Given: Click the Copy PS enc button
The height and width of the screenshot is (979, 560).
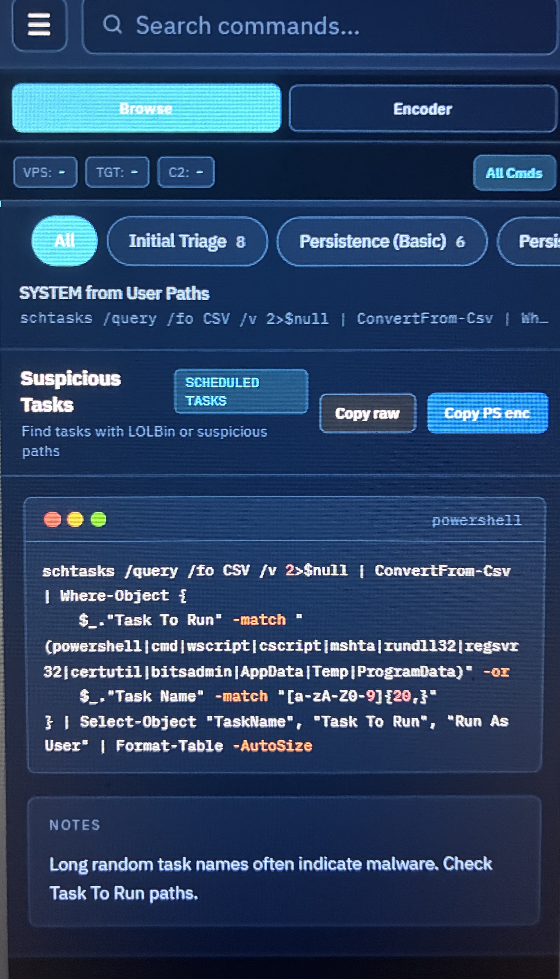Looking at the screenshot, I should coord(487,413).
